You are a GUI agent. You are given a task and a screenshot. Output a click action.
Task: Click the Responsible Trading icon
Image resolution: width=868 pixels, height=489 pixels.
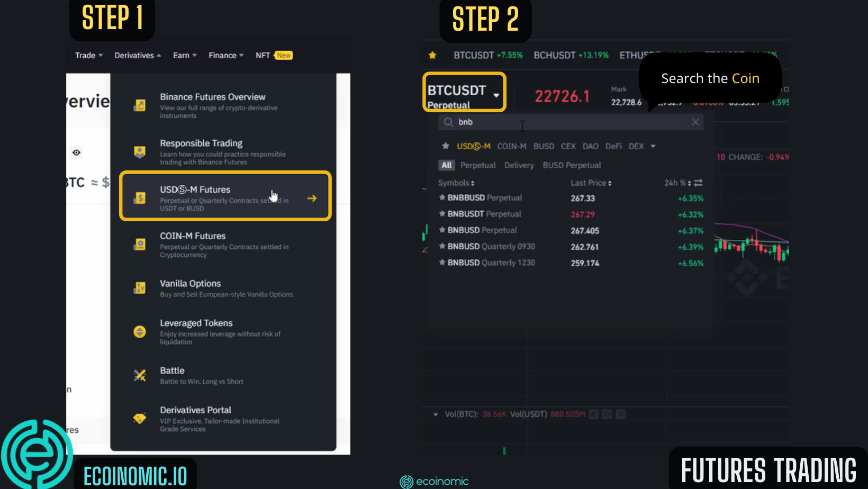pyautogui.click(x=140, y=152)
